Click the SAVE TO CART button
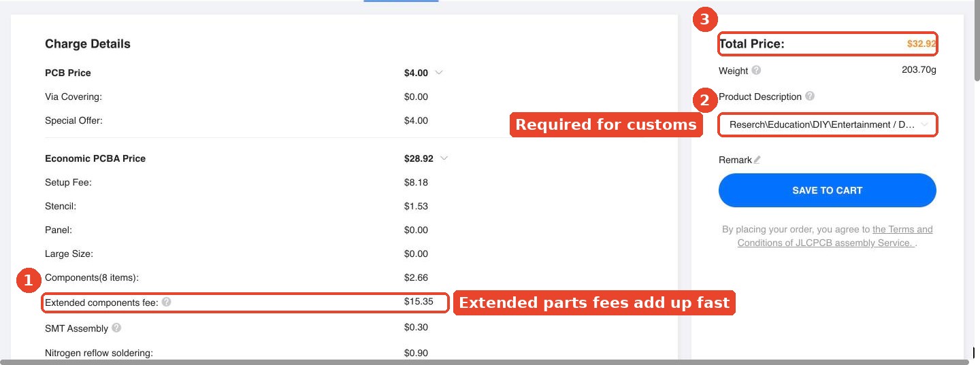980x365 pixels. [x=828, y=190]
